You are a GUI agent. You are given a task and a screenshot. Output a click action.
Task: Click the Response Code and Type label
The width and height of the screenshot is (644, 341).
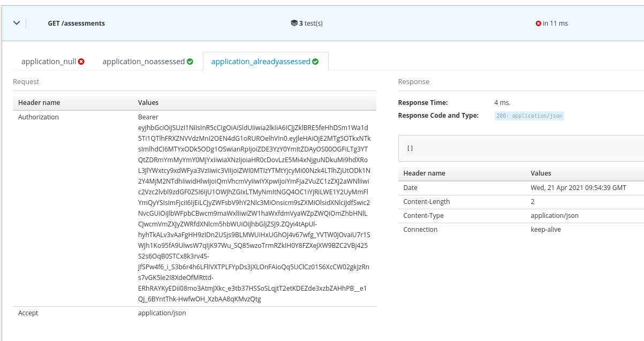click(x=438, y=115)
